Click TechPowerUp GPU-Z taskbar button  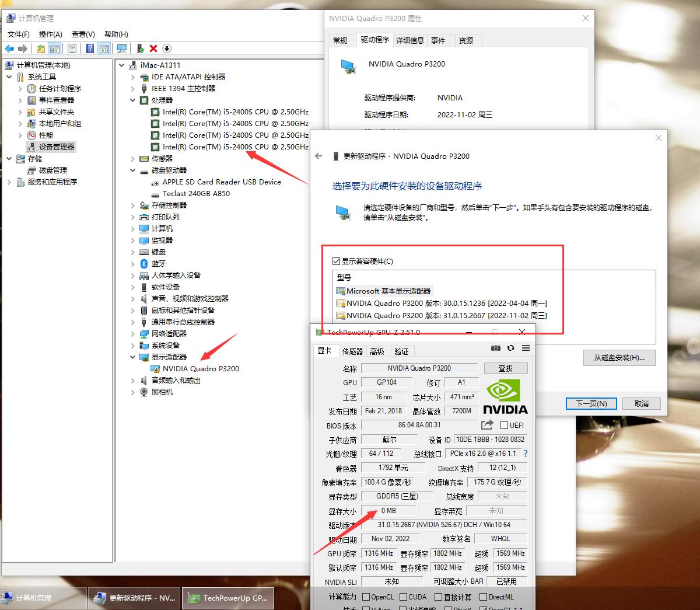[228, 598]
